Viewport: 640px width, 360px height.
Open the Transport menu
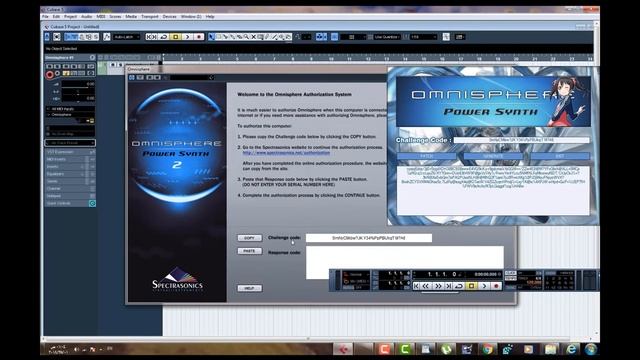click(x=150, y=17)
